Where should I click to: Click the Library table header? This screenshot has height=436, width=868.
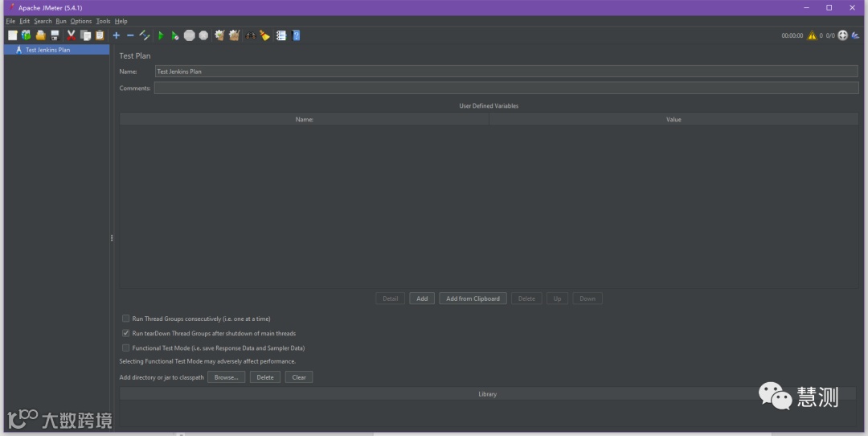(488, 394)
